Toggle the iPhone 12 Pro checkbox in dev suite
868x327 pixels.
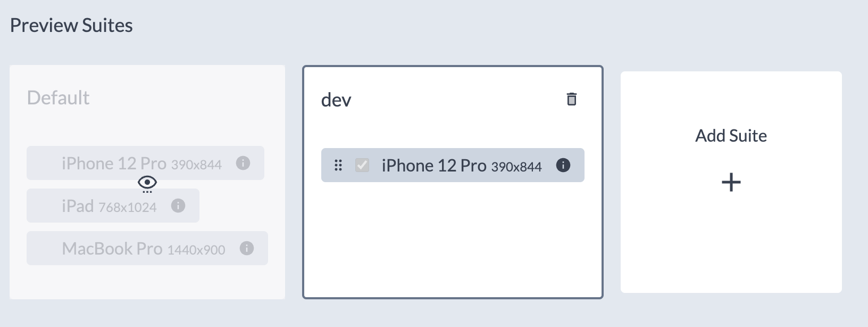362,165
